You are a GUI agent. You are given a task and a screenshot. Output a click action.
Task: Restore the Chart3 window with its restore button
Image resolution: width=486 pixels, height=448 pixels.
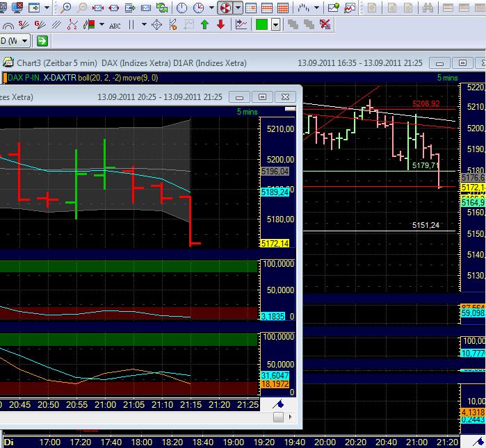point(462,63)
